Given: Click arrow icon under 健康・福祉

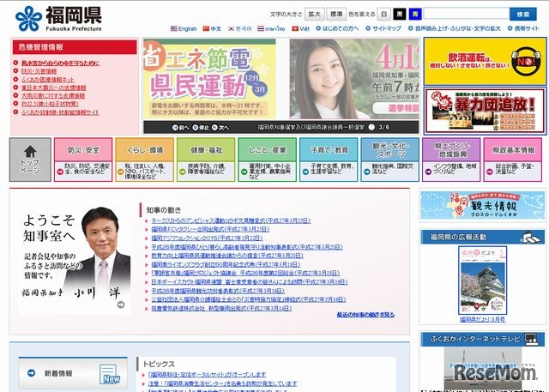Looking at the screenshot, I should click(x=183, y=172).
